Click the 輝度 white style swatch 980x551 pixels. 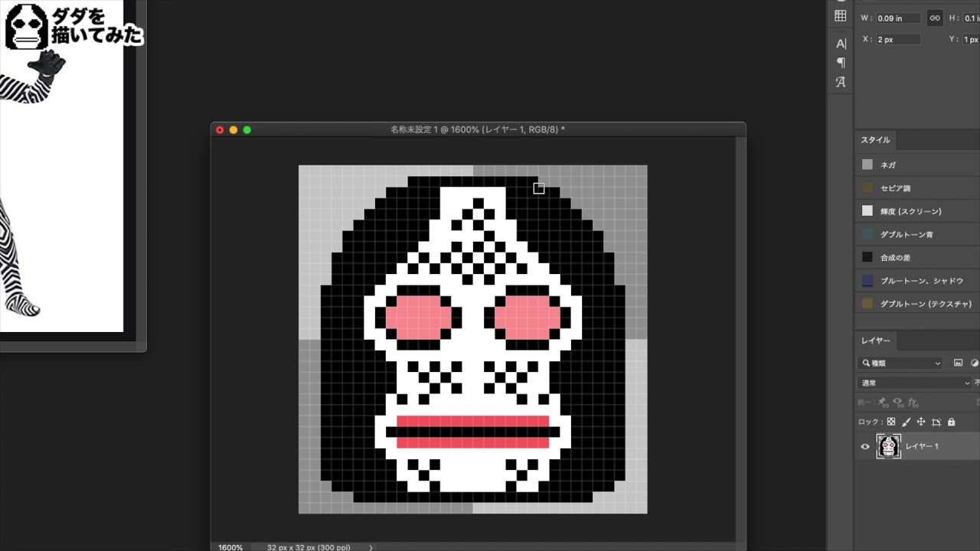coord(867,211)
